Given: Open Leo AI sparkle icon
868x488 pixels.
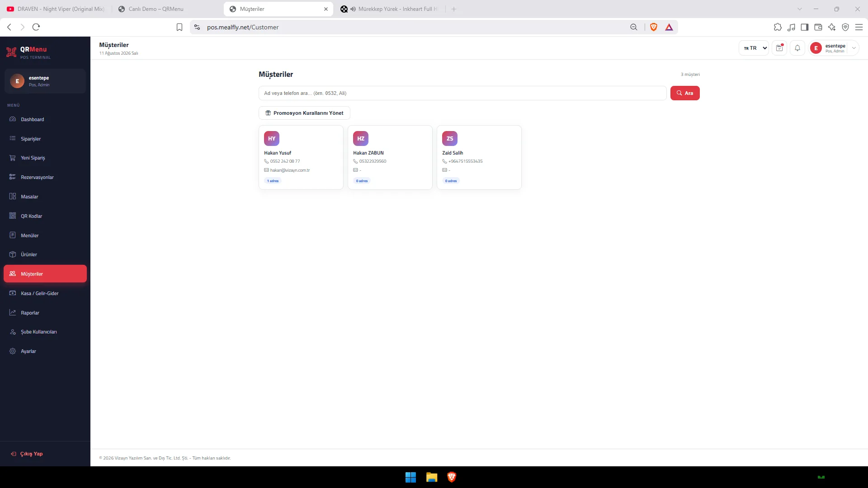Looking at the screenshot, I should (x=832, y=27).
